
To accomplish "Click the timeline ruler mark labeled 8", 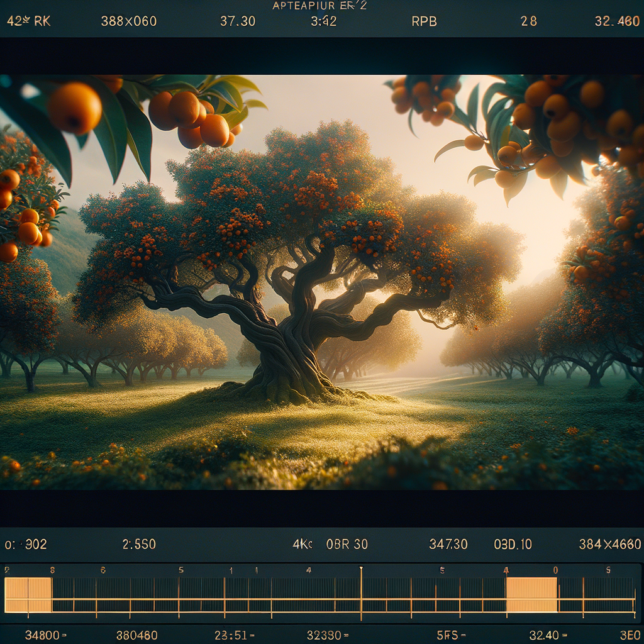I will [52, 570].
